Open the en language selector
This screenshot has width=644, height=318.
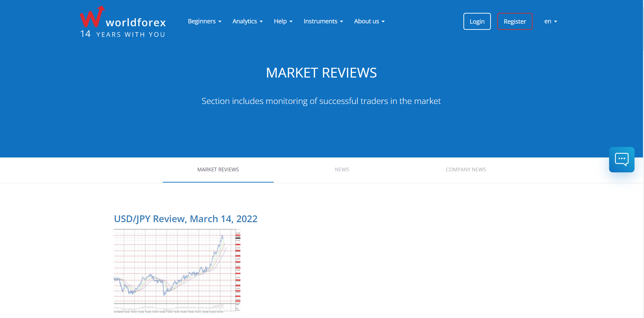pos(550,21)
